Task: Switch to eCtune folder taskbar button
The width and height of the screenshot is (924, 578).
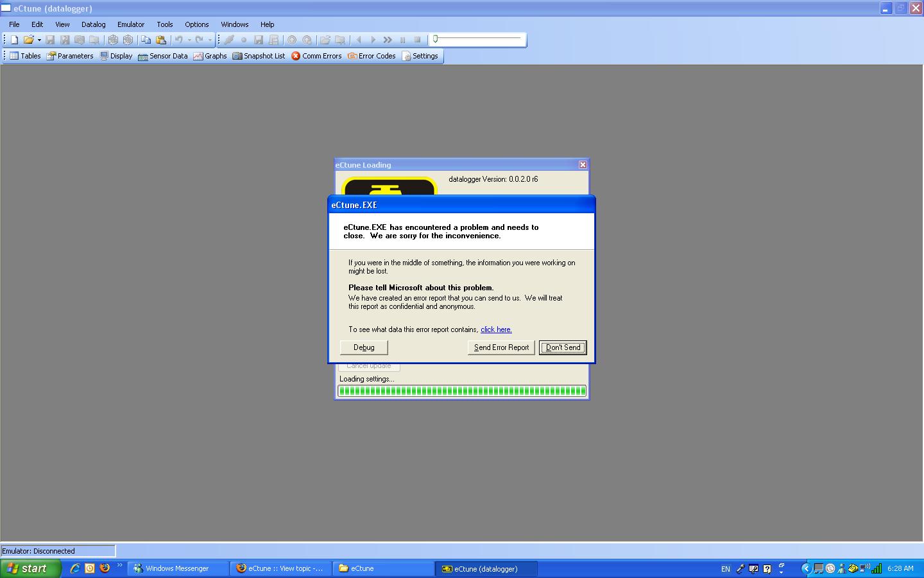Action: [x=384, y=568]
